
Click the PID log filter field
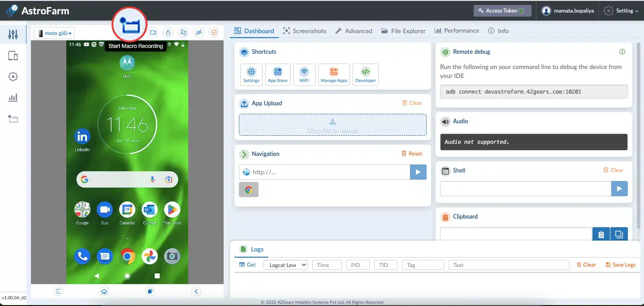pyautogui.click(x=358, y=265)
